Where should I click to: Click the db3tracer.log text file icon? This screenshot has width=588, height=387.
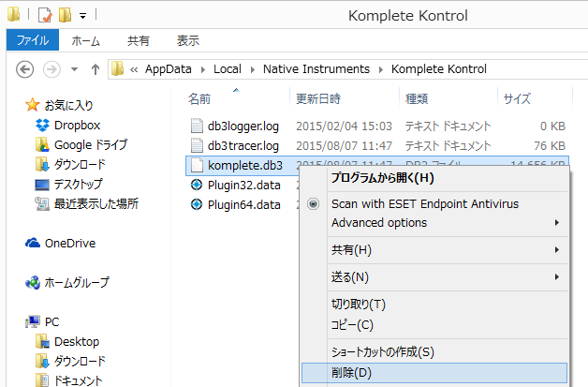[x=197, y=145]
